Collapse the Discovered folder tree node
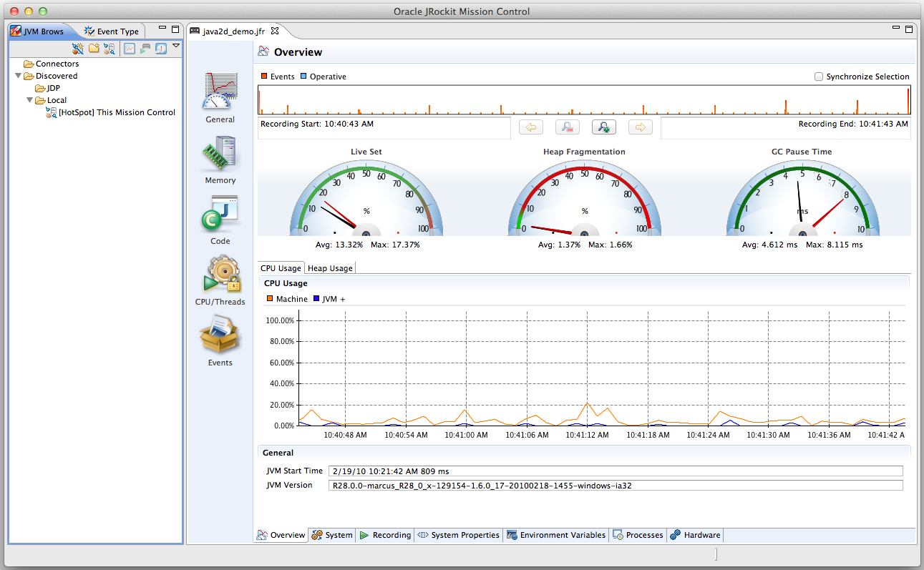This screenshot has height=570, width=924. pyautogui.click(x=19, y=75)
